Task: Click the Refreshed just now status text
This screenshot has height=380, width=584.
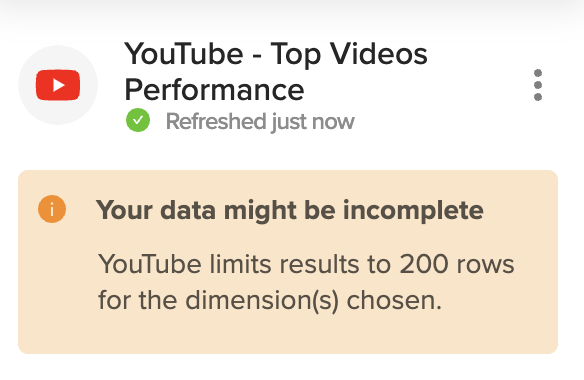Action: click(260, 121)
